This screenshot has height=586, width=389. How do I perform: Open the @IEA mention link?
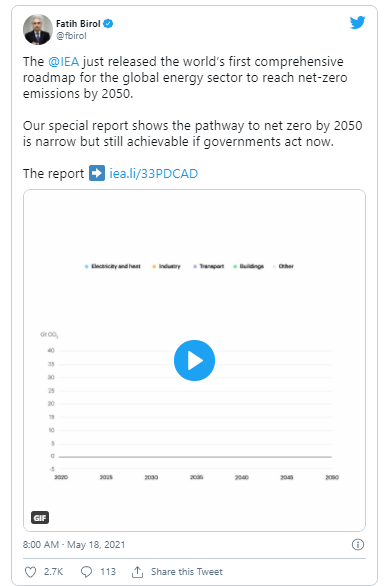(64, 61)
